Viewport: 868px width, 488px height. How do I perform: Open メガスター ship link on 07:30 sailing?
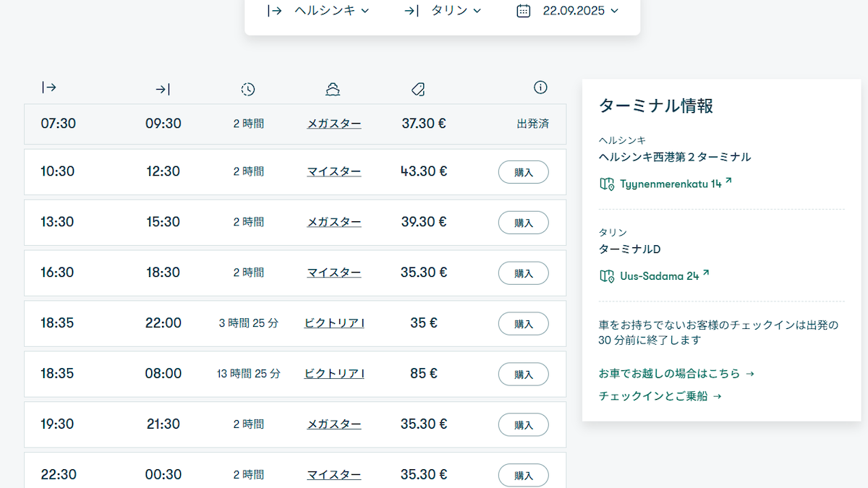tap(334, 124)
